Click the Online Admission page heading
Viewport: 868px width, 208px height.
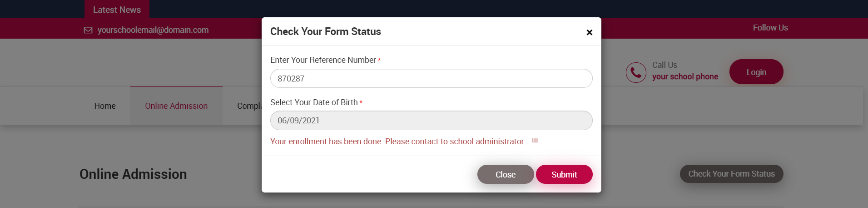pos(133,174)
